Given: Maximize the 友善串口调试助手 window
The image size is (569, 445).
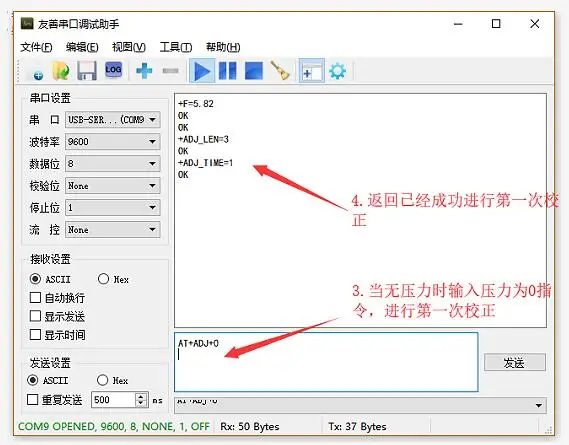Looking at the screenshot, I should (496, 24).
